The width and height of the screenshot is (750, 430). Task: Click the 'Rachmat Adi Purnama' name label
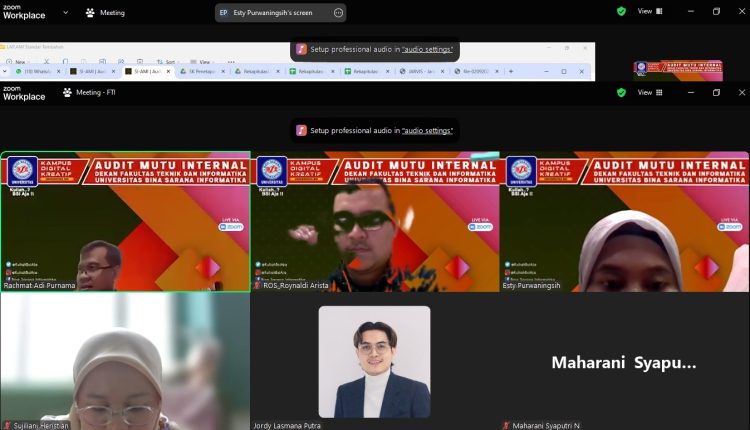[x=39, y=286]
